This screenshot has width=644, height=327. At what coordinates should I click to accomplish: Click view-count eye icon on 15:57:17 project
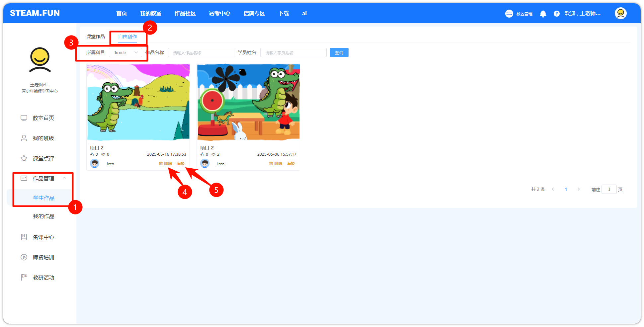(213, 154)
